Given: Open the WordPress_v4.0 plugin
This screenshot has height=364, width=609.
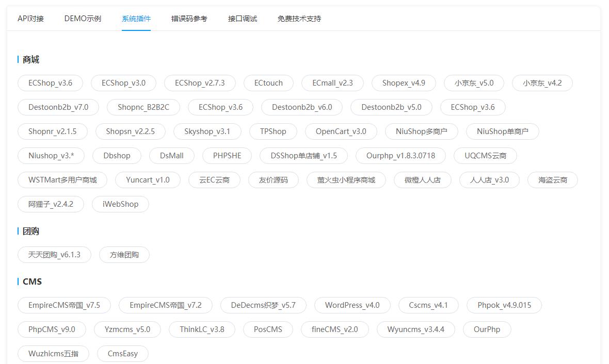Looking at the screenshot, I should pyautogui.click(x=352, y=305).
